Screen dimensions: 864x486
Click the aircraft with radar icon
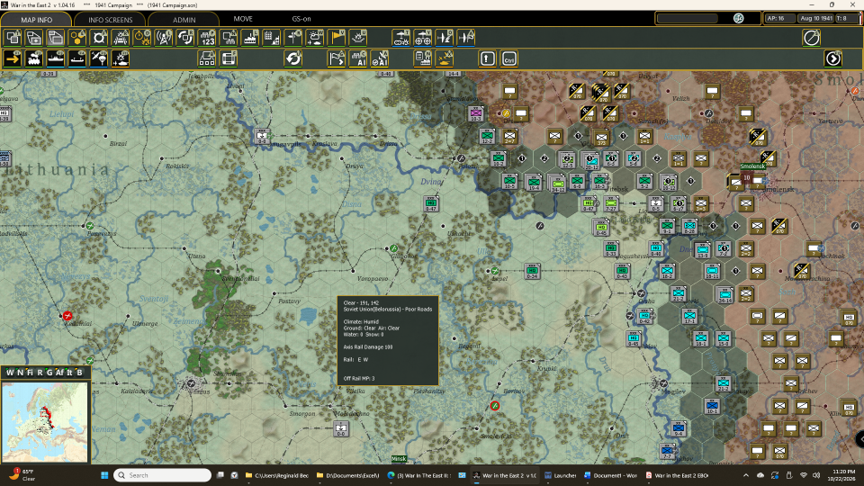[x=466, y=38]
